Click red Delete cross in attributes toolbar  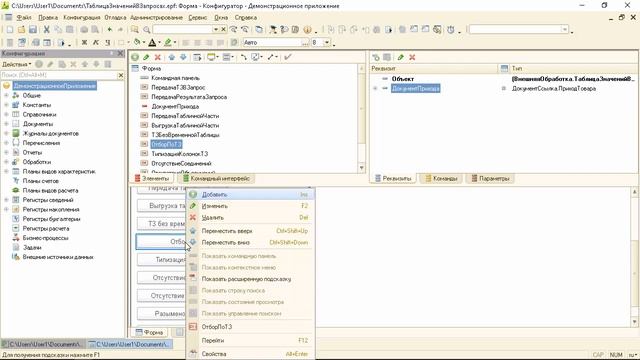412,57
